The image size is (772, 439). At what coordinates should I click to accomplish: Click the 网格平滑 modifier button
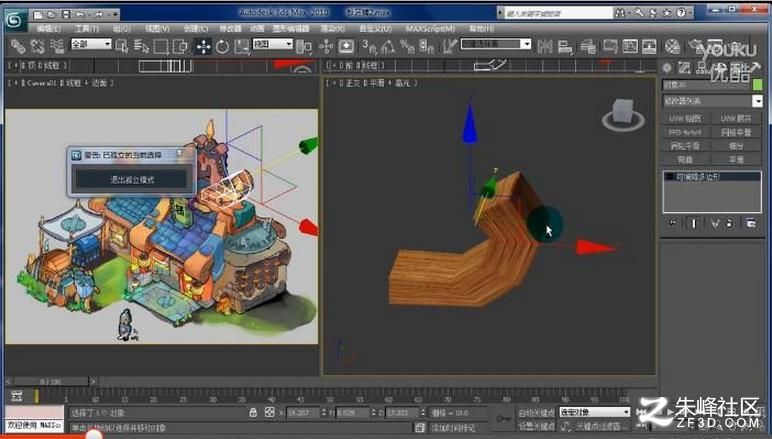point(736,132)
